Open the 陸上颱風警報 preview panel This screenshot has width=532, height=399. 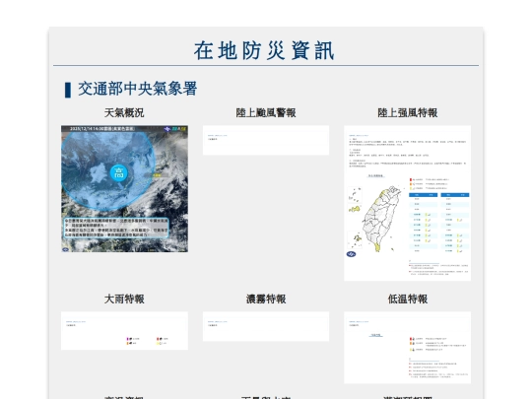pos(266,140)
